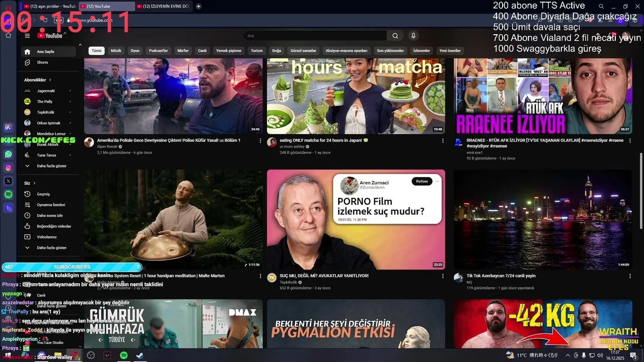The width and height of the screenshot is (644, 362).
Task: Open options menu for matcha video
Action: click(443, 141)
